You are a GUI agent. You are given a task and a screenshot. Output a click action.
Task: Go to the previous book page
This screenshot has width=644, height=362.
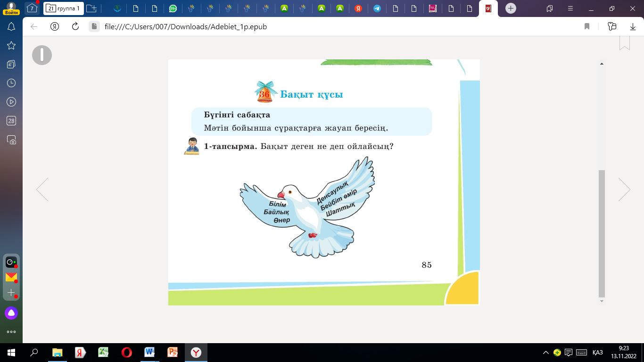pos(42,189)
